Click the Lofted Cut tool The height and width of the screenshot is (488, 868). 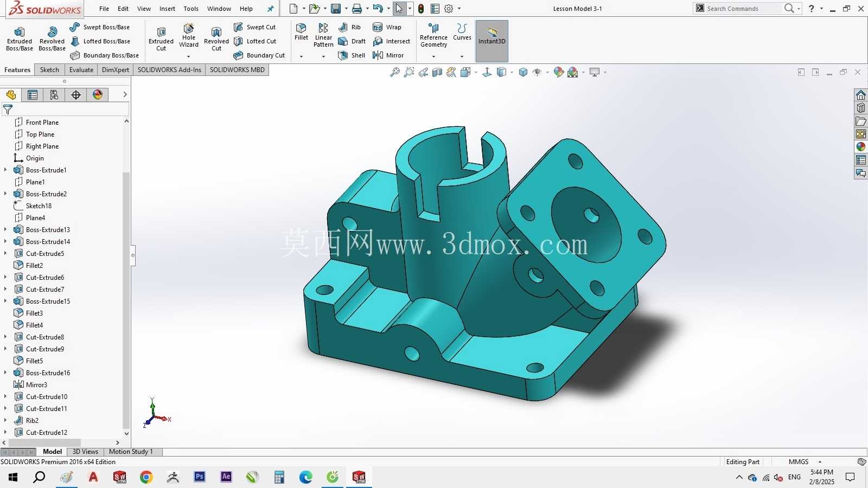point(254,41)
